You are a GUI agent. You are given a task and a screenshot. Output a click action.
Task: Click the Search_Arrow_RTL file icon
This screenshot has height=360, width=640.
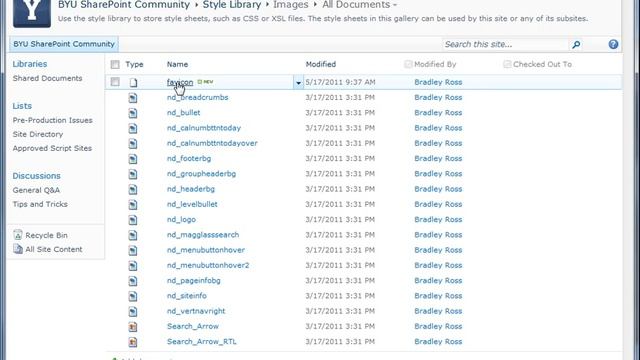tap(133, 342)
